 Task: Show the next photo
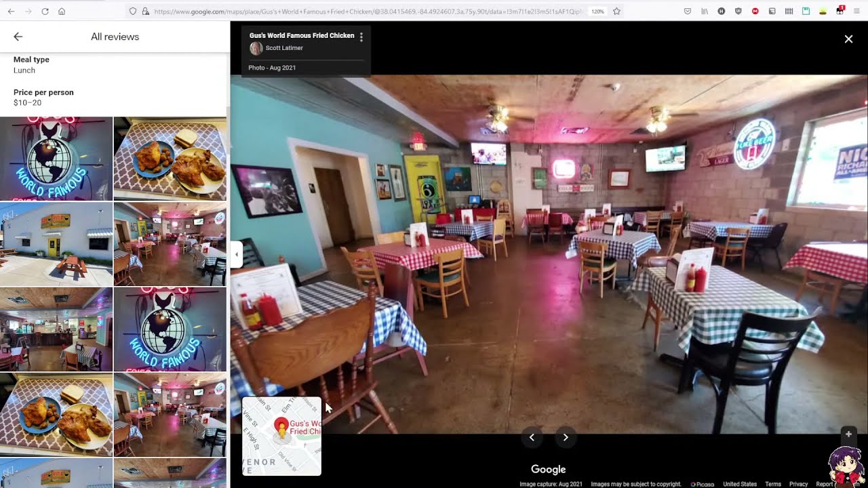click(x=566, y=437)
